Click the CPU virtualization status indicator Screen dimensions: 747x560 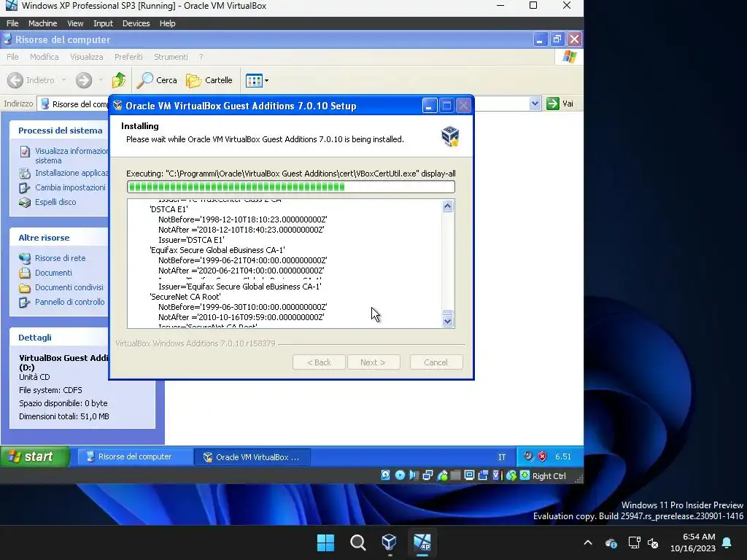tap(496, 475)
